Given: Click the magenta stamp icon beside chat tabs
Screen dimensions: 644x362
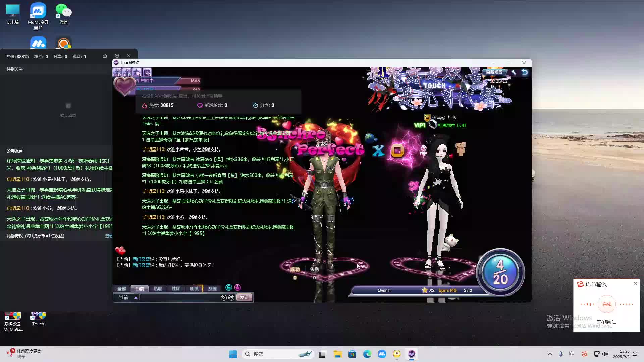Looking at the screenshot, I should (x=237, y=287).
